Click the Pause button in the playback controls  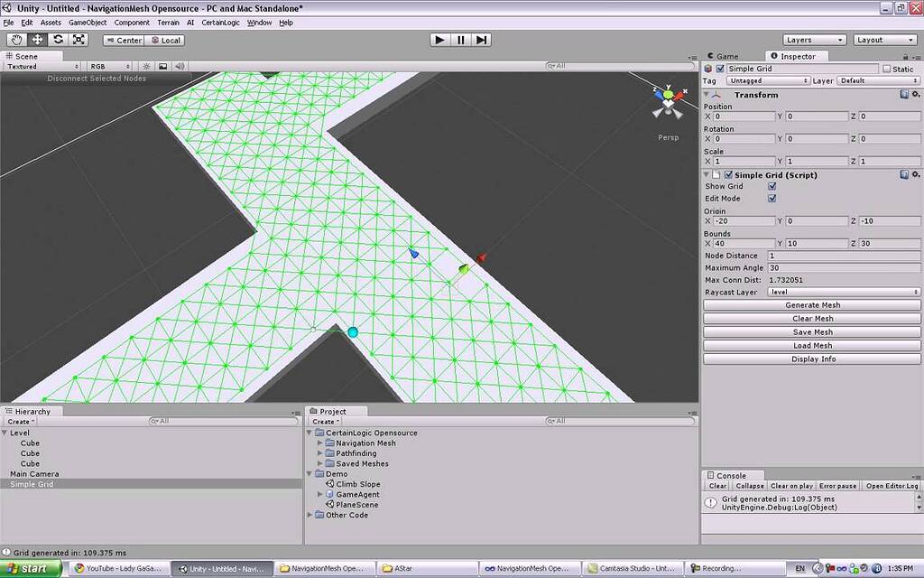(x=461, y=39)
